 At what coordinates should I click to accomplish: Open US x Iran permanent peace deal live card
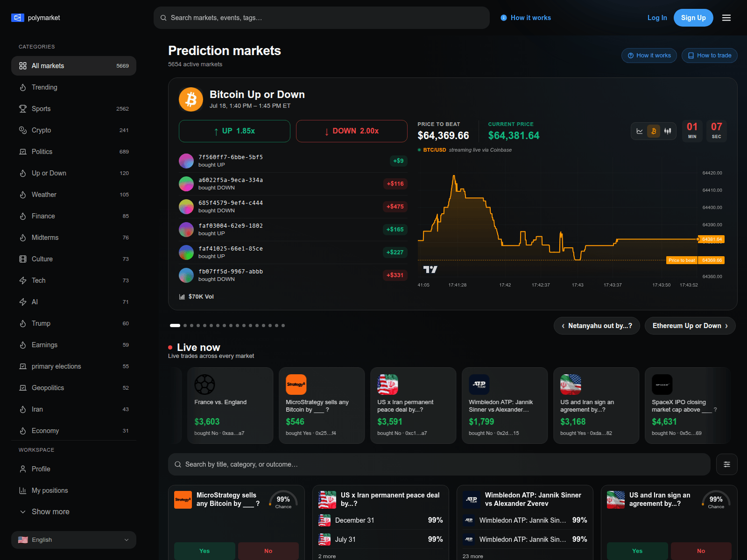413,406
